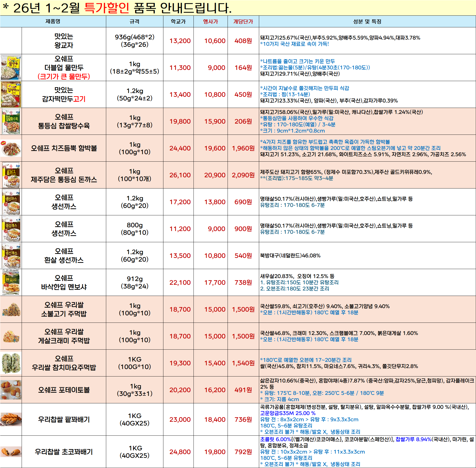
Task: Click the 오쉐프 더블업 물만두 product image
Action: coord(11,67)
